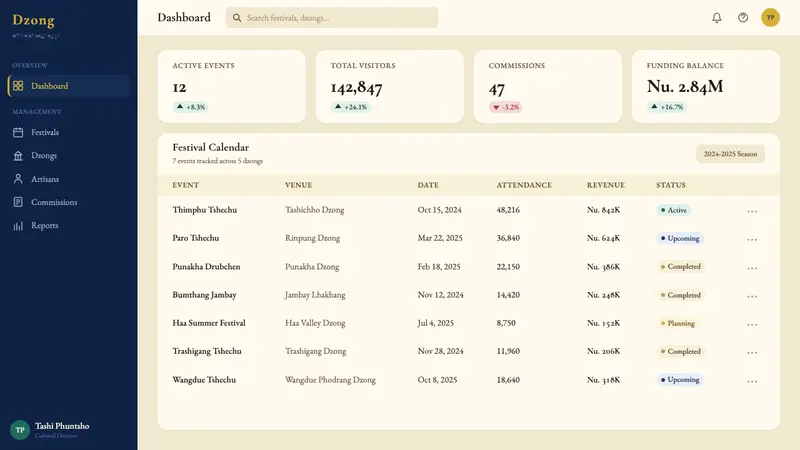The width and height of the screenshot is (800, 450).
Task: Open row actions for Haa Summer Festival
Action: (x=752, y=324)
